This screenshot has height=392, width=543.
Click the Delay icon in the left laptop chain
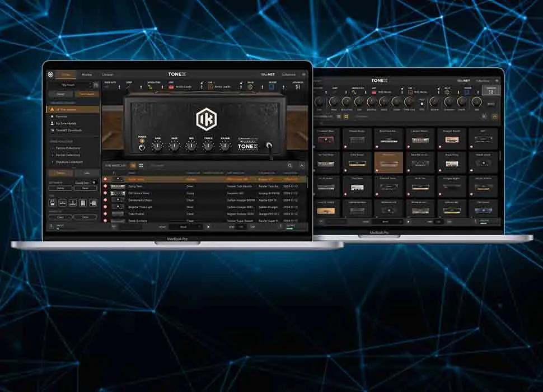point(250,87)
